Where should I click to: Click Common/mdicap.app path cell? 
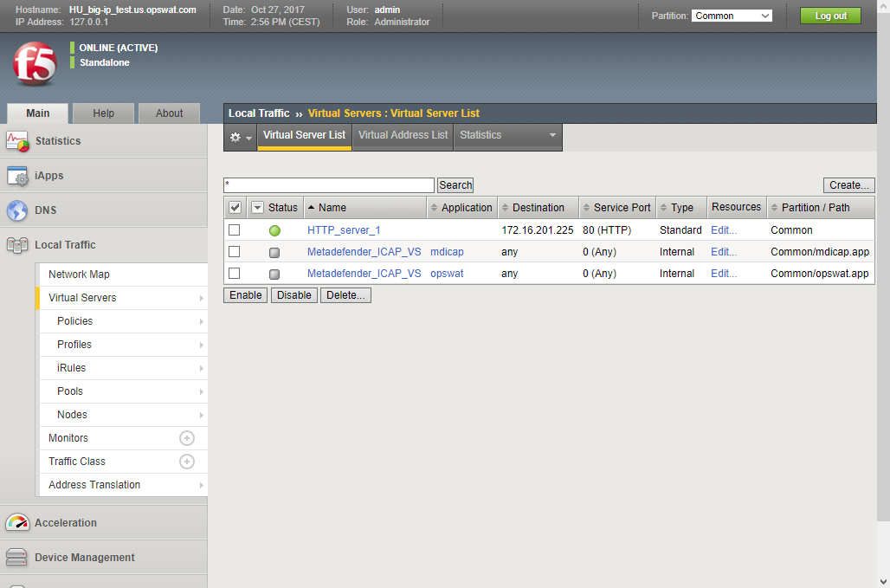coord(820,252)
